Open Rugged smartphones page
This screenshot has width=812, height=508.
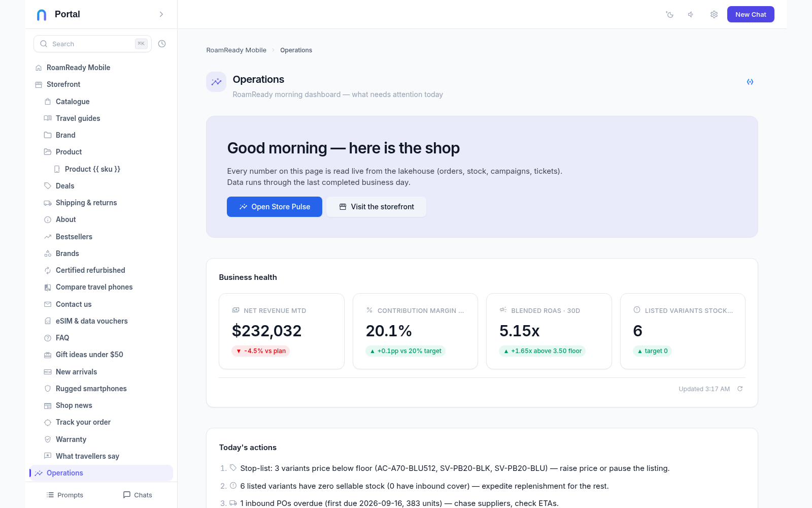106,389
